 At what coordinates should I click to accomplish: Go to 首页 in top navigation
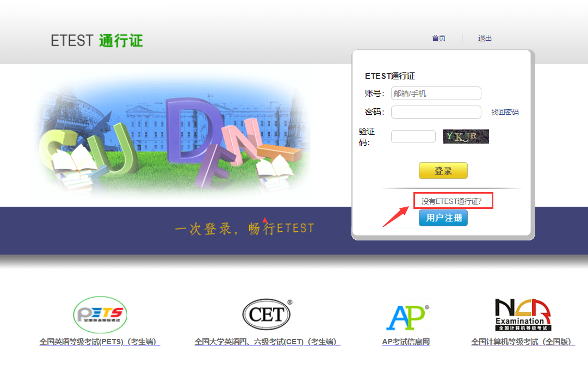click(x=438, y=38)
